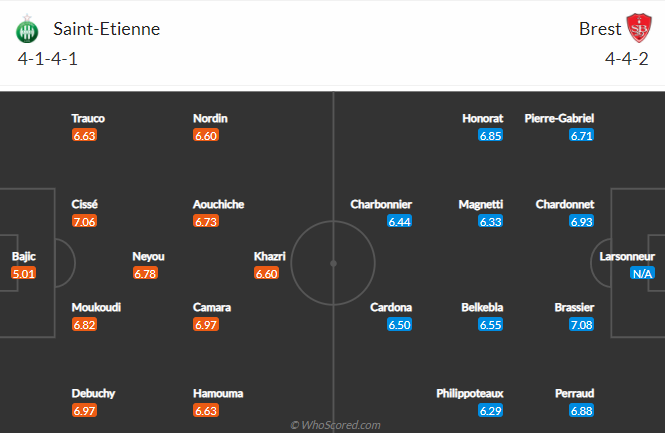The width and height of the screenshot is (665, 433).
Task: Click Brest's 4-4-2 formation text
Action: (x=626, y=59)
